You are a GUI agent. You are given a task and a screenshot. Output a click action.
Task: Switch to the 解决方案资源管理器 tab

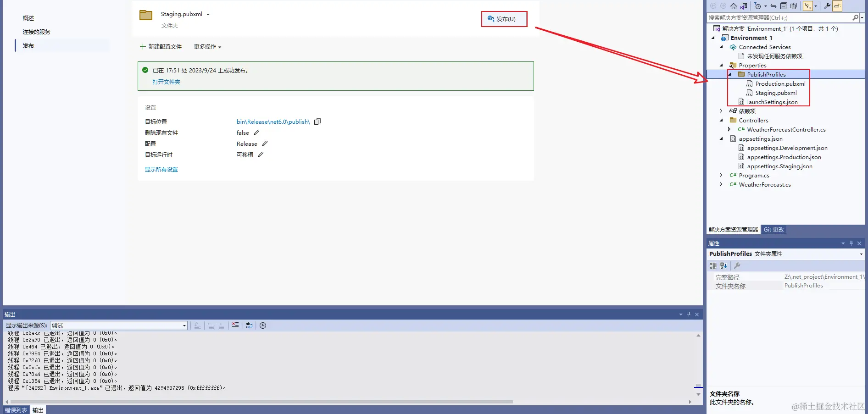point(733,230)
